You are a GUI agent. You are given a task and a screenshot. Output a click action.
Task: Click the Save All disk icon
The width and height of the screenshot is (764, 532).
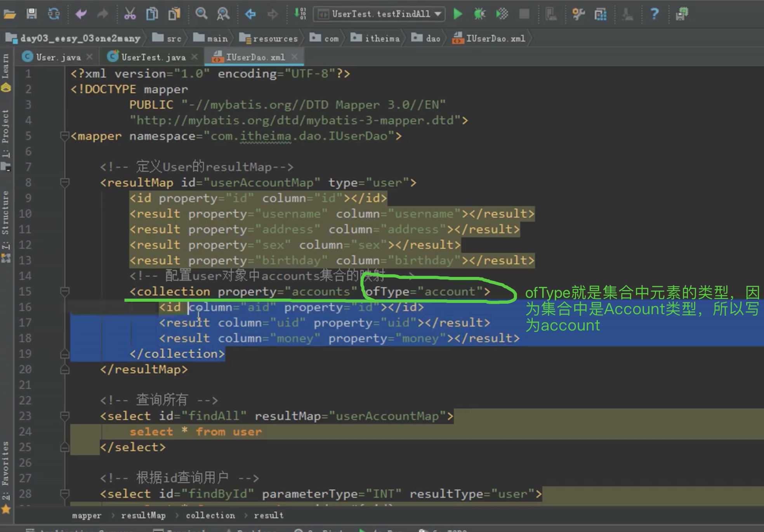(x=31, y=14)
